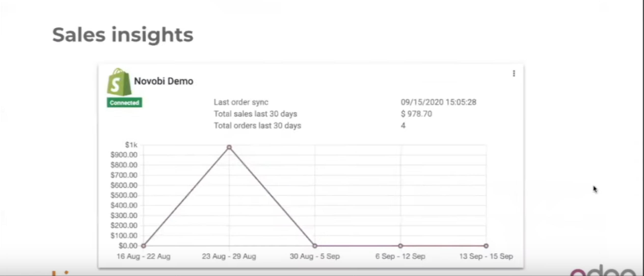Click the 23 Aug - 29 Aug axis label
The width and height of the screenshot is (644, 276).
229,256
